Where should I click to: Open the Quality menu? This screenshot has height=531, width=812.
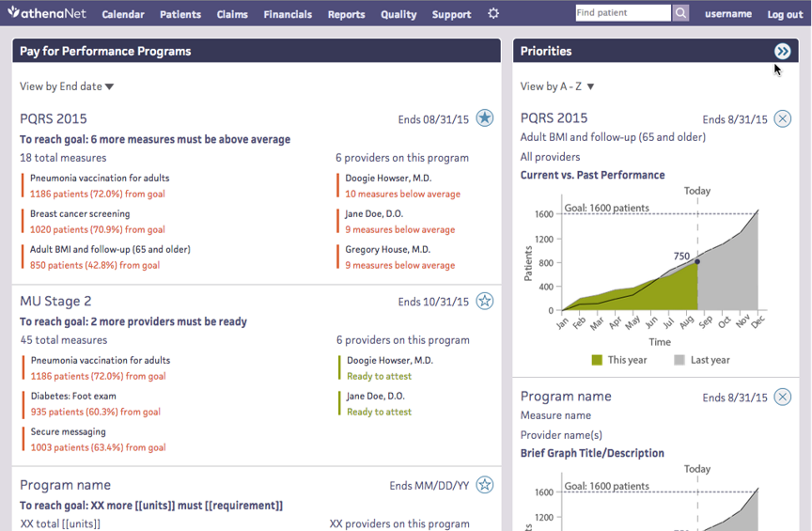coord(398,15)
